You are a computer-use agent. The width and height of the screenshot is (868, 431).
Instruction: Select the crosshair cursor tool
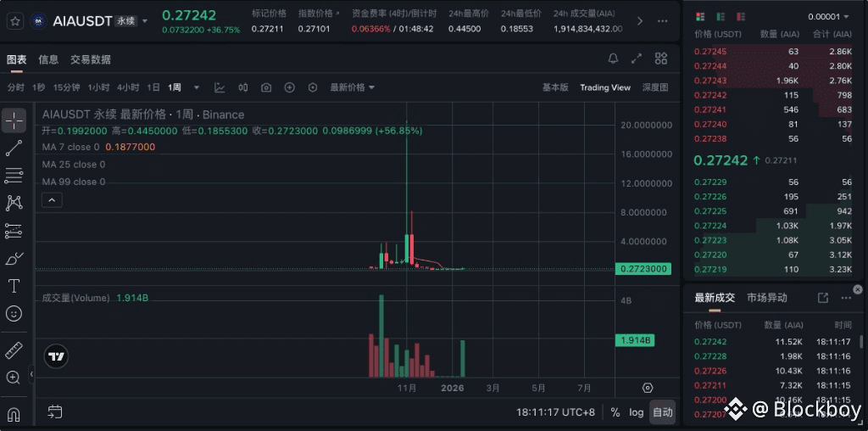[14, 120]
